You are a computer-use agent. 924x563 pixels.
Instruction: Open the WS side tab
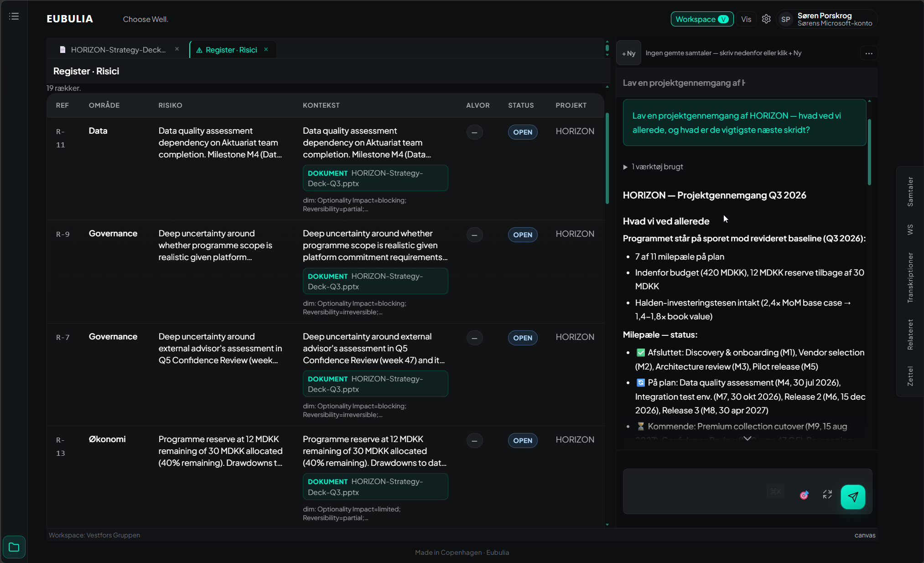910,229
